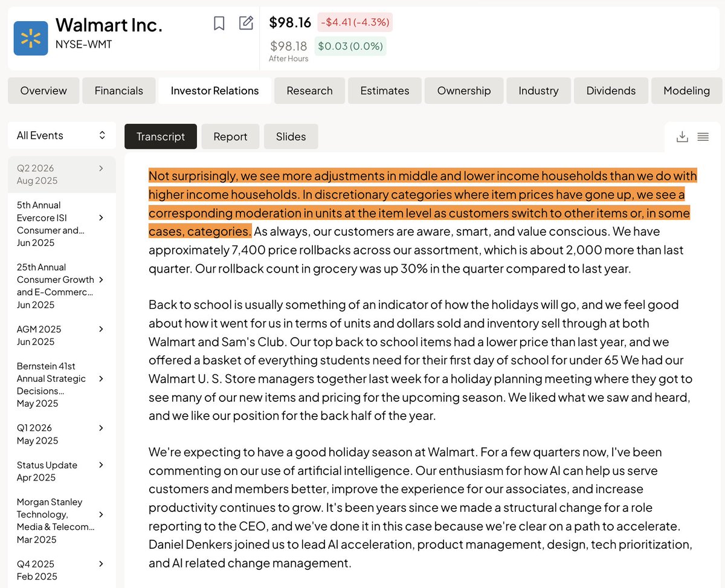Click the -$4.41 (-4.3%) price change badge

(x=355, y=22)
